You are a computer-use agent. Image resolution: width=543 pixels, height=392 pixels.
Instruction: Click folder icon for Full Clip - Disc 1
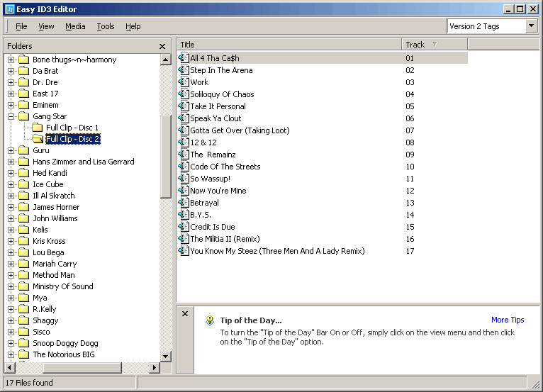[37, 128]
